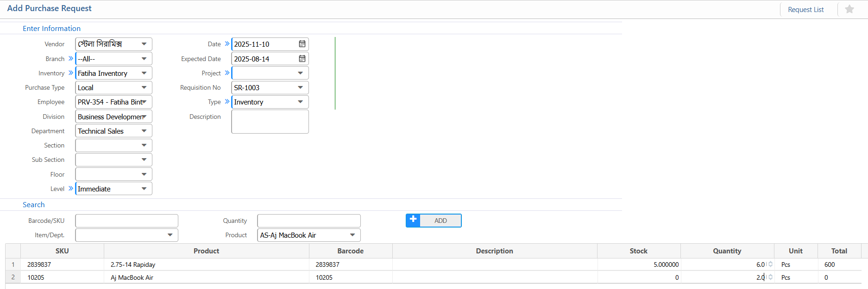Expand the Section dropdown
The height and width of the screenshot is (289, 868).
[x=144, y=145]
